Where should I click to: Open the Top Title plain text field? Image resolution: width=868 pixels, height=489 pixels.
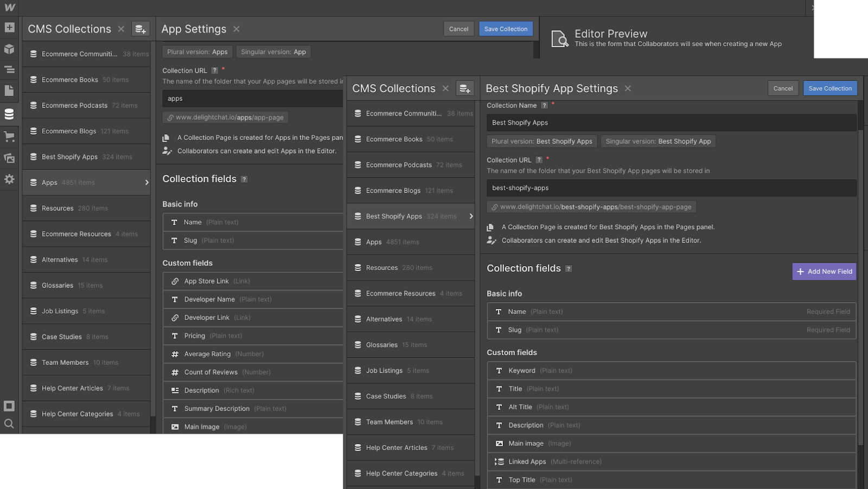[x=672, y=480]
